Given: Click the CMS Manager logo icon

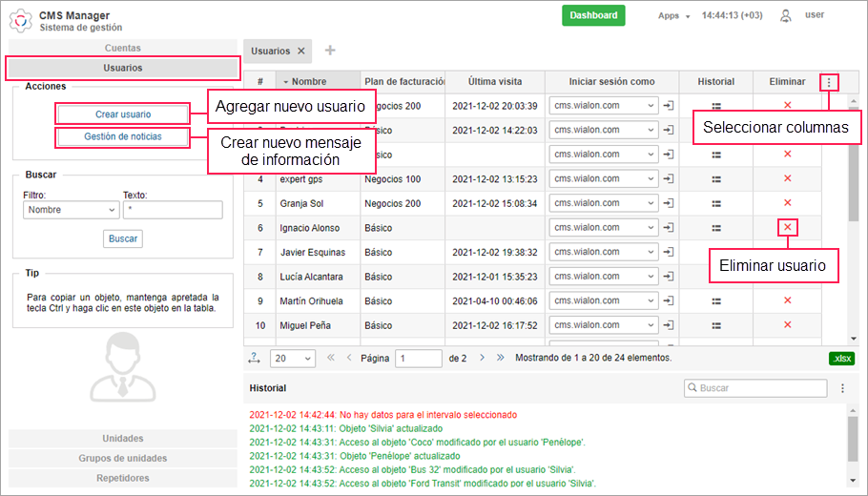Looking at the screenshot, I should (x=20, y=20).
